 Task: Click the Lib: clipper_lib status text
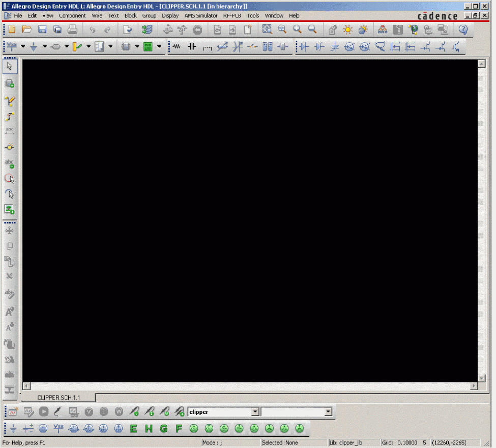tap(345, 442)
